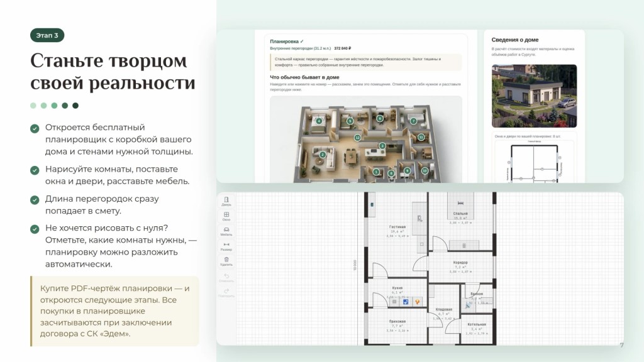Click the Купите PDF-чертёж планировки callout

click(x=114, y=311)
